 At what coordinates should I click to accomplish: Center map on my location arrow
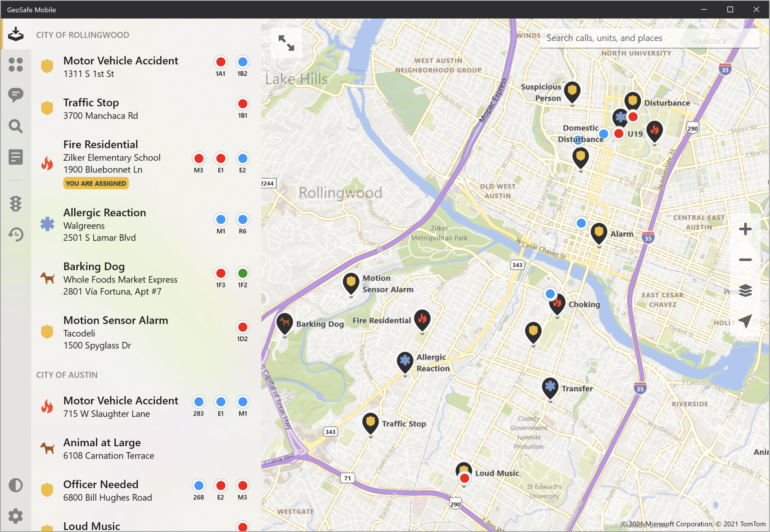tap(745, 321)
